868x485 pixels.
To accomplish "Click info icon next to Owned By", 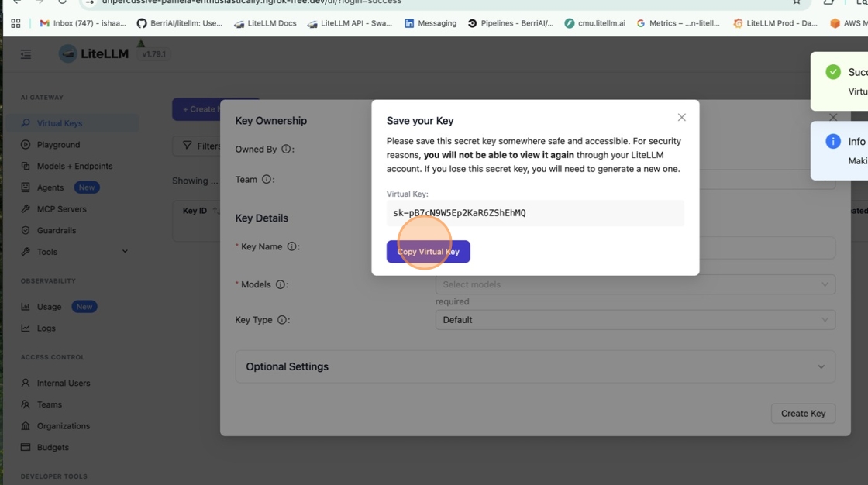I will 286,149.
